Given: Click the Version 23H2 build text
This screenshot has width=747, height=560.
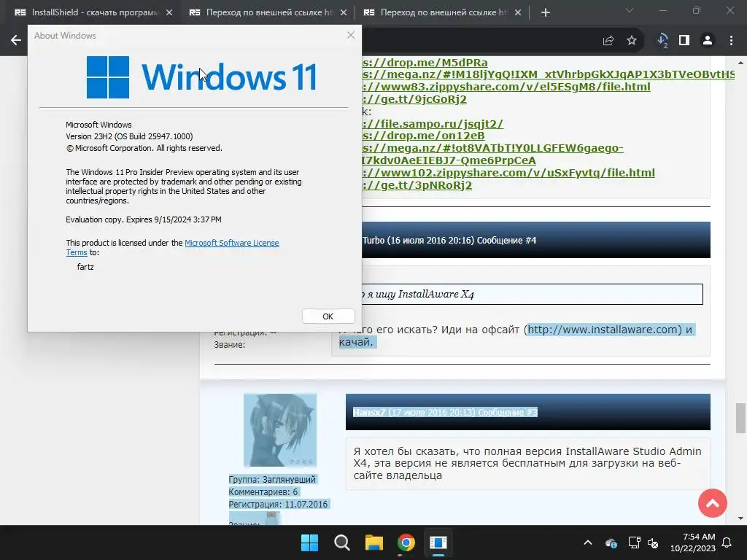Looking at the screenshot, I should click(129, 136).
